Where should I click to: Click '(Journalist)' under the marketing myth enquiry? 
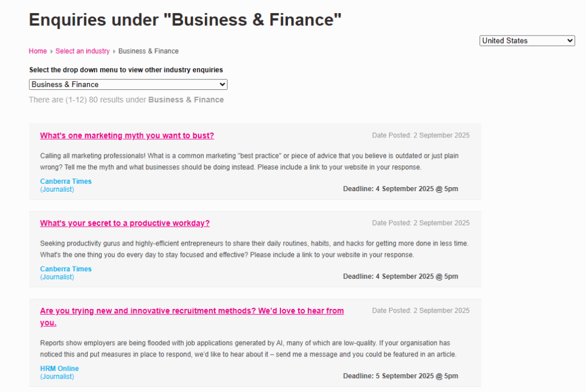(57, 189)
